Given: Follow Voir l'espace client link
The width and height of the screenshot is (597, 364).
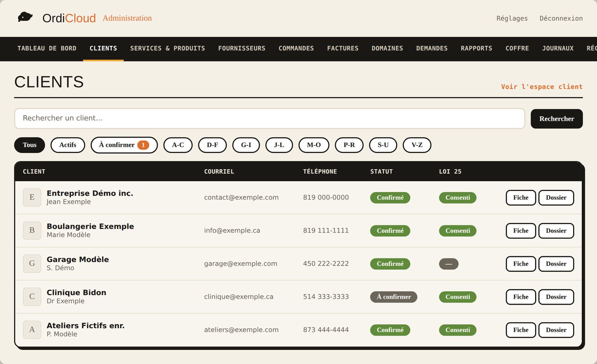Looking at the screenshot, I should pyautogui.click(x=542, y=87).
